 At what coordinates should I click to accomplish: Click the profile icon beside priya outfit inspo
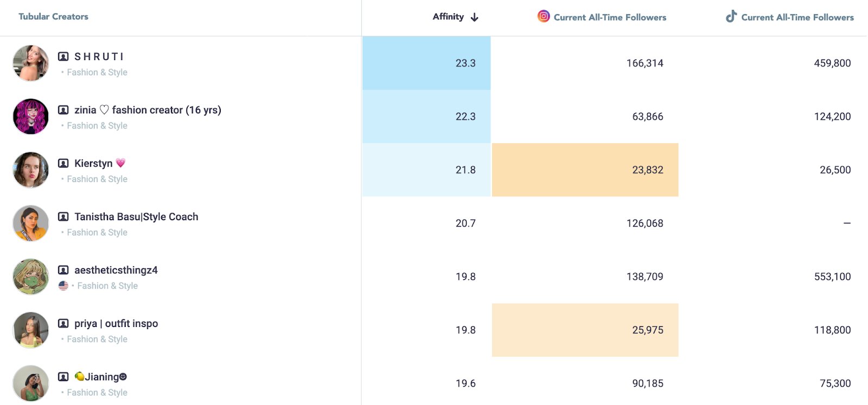(63, 324)
